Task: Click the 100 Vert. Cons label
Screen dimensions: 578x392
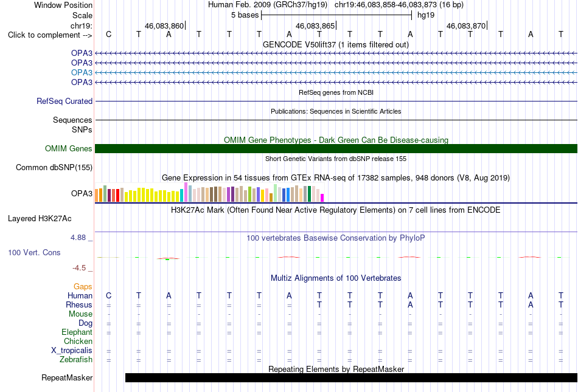Action: click(34, 252)
